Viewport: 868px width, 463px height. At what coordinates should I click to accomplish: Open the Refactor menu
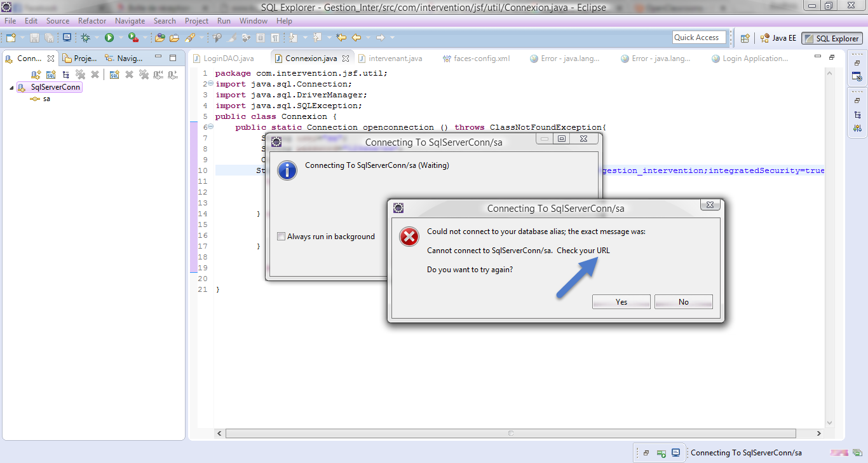click(92, 21)
